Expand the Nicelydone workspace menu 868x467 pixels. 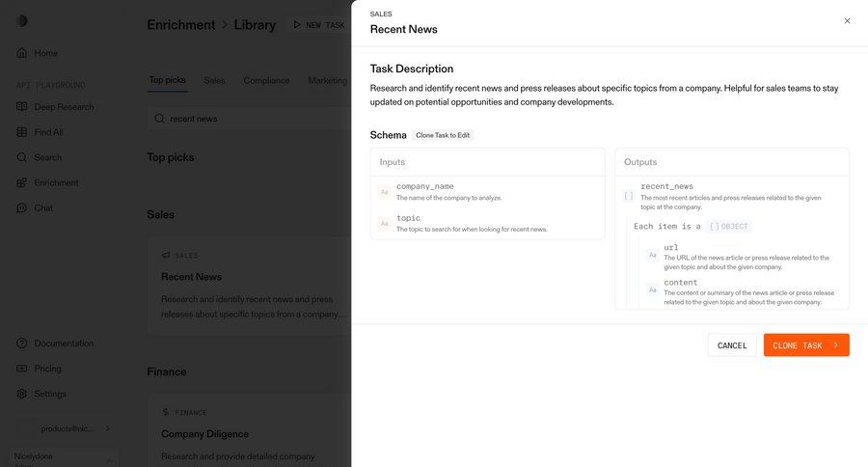pyautogui.click(x=109, y=459)
